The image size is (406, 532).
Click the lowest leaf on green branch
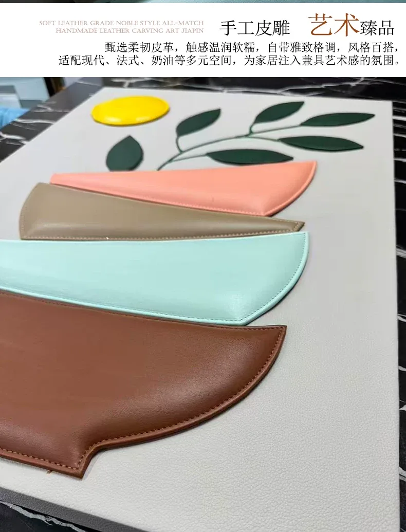pyautogui.click(x=250, y=156)
